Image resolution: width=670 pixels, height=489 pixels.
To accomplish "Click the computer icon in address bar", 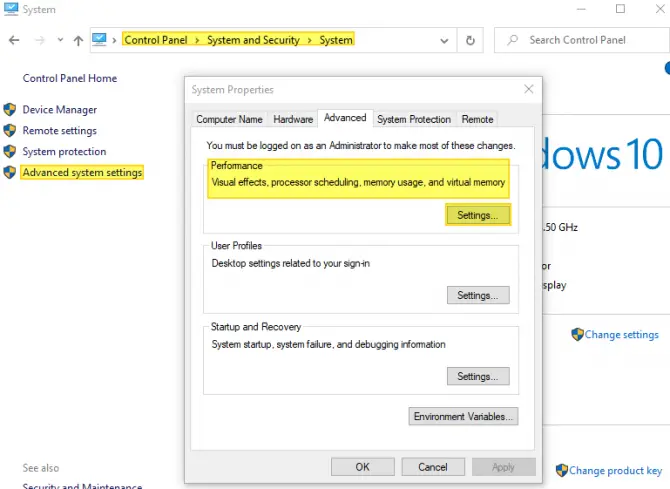I will (99, 39).
